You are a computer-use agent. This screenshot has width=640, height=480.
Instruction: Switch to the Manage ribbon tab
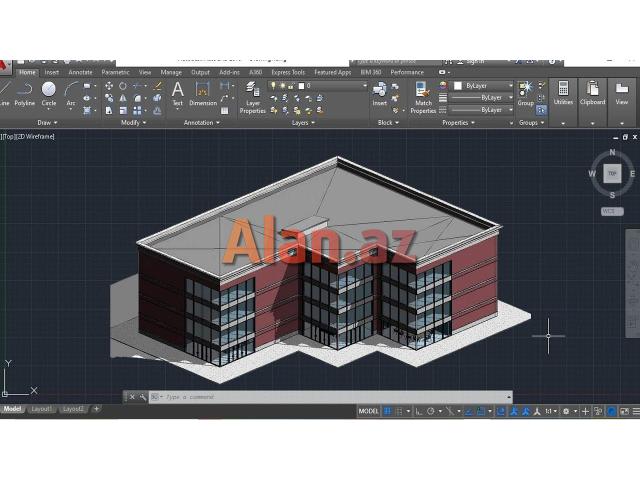[171, 72]
